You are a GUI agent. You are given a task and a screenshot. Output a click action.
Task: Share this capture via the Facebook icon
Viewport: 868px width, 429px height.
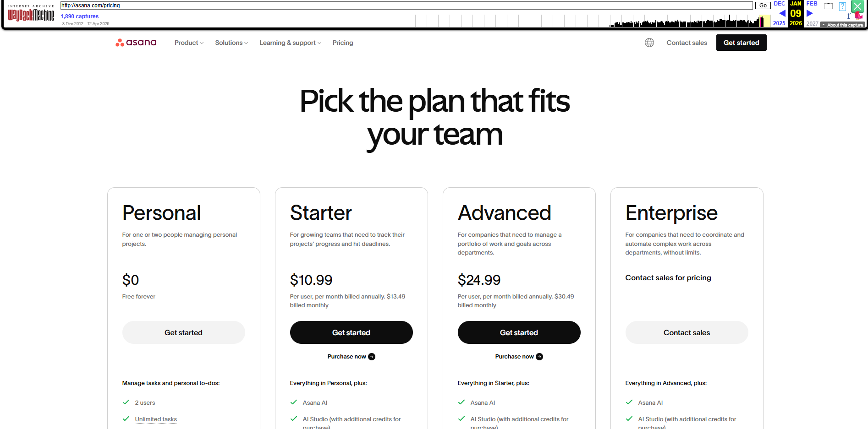tap(848, 16)
